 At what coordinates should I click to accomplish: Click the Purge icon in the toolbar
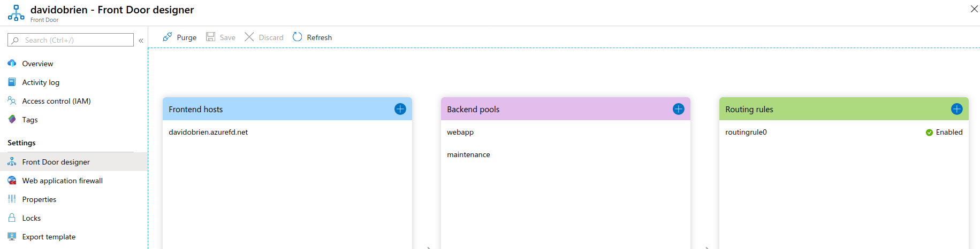(x=168, y=37)
